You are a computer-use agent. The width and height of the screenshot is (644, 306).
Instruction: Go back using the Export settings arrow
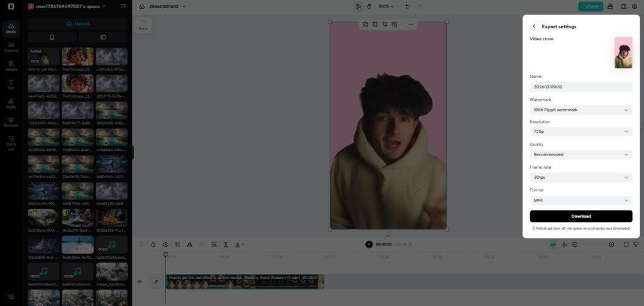pos(534,26)
